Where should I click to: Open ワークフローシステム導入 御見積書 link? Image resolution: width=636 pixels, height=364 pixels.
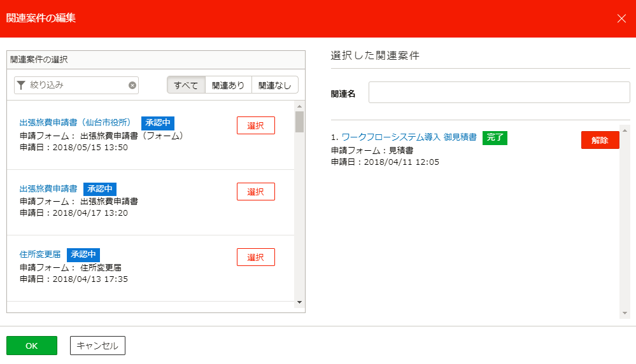(x=409, y=137)
